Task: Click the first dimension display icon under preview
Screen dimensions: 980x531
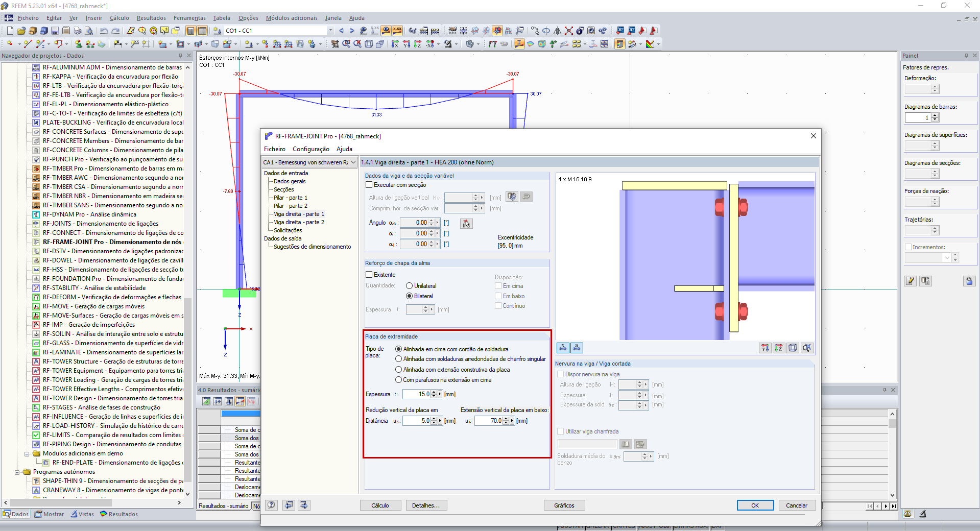Action: [x=563, y=348]
